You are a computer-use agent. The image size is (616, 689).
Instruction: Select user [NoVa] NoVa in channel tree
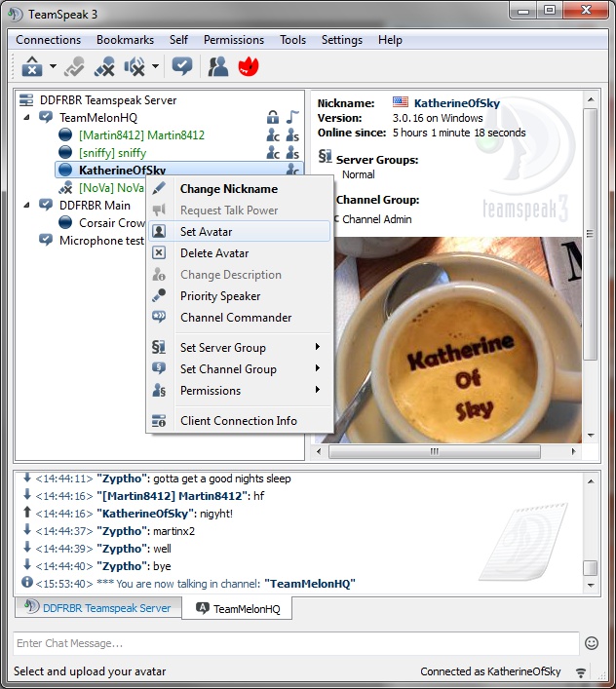pyautogui.click(x=111, y=188)
